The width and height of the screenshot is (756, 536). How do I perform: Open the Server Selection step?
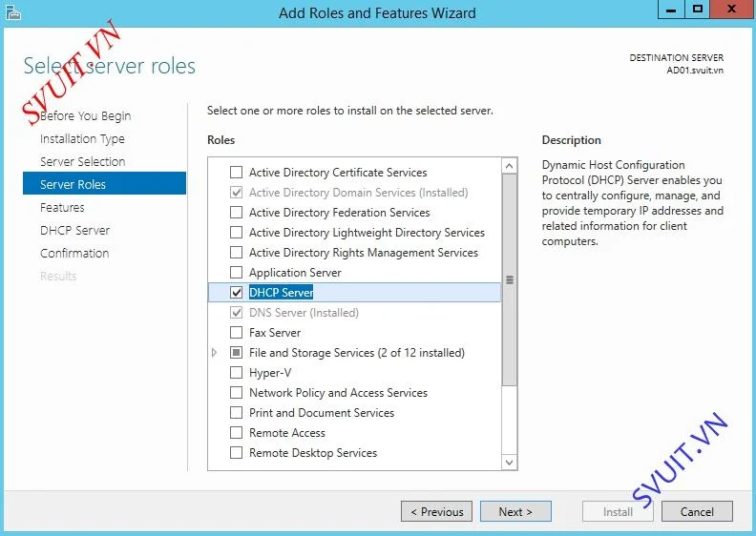pos(82,161)
